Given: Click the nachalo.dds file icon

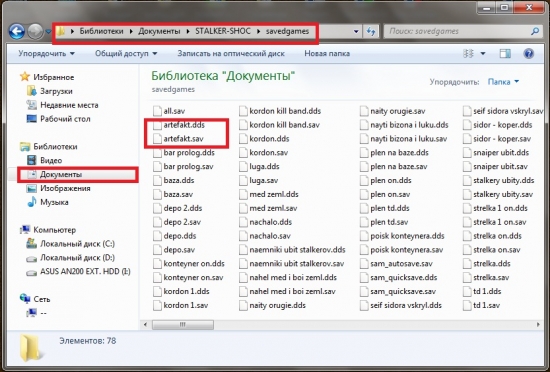Looking at the screenshot, I should (243, 222).
